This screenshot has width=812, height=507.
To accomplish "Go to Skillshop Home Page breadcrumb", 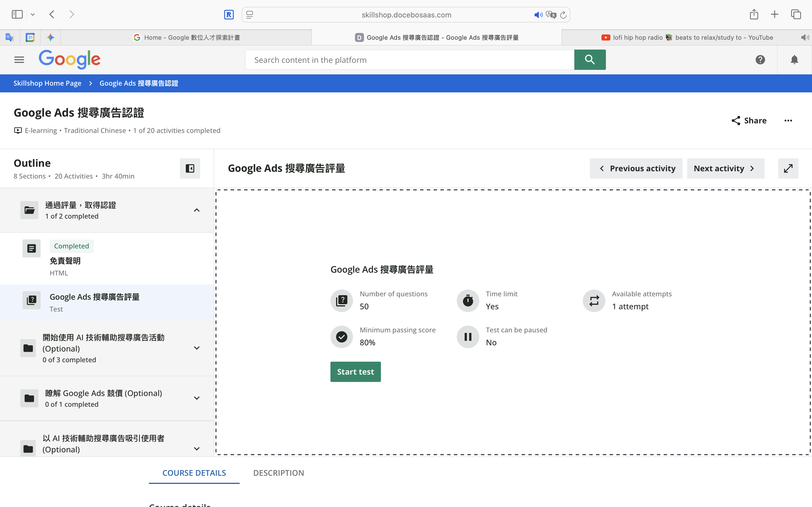I will pyautogui.click(x=47, y=83).
